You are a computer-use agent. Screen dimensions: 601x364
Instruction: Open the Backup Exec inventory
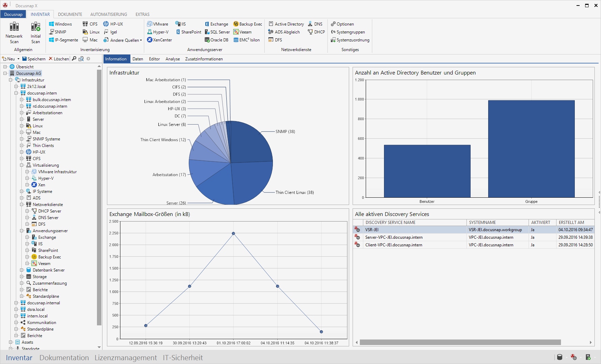click(x=248, y=24)
